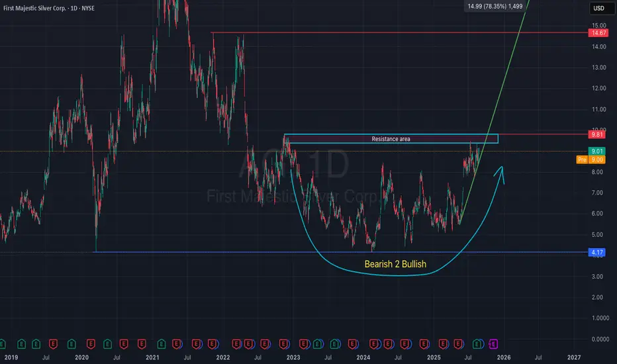Click the 1.0000 price axis value
The height and width of the screenshot is (364, 617).
(x=600, y=318)
